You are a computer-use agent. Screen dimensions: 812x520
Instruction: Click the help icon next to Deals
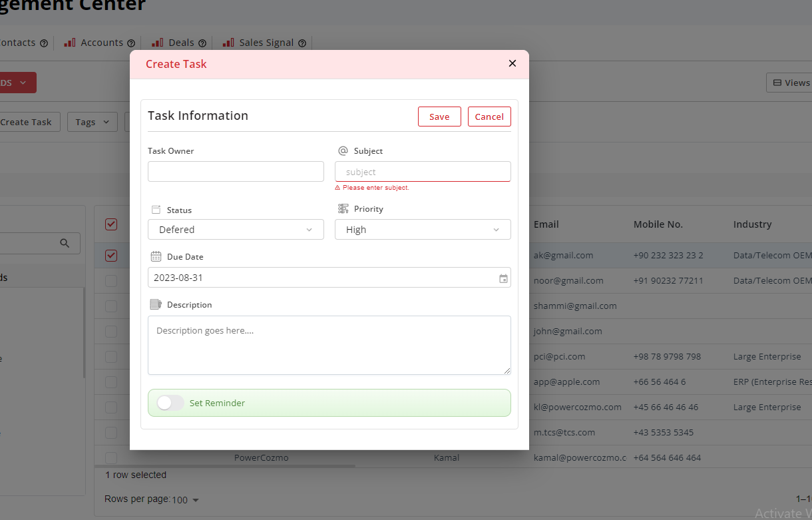(202, 43)
